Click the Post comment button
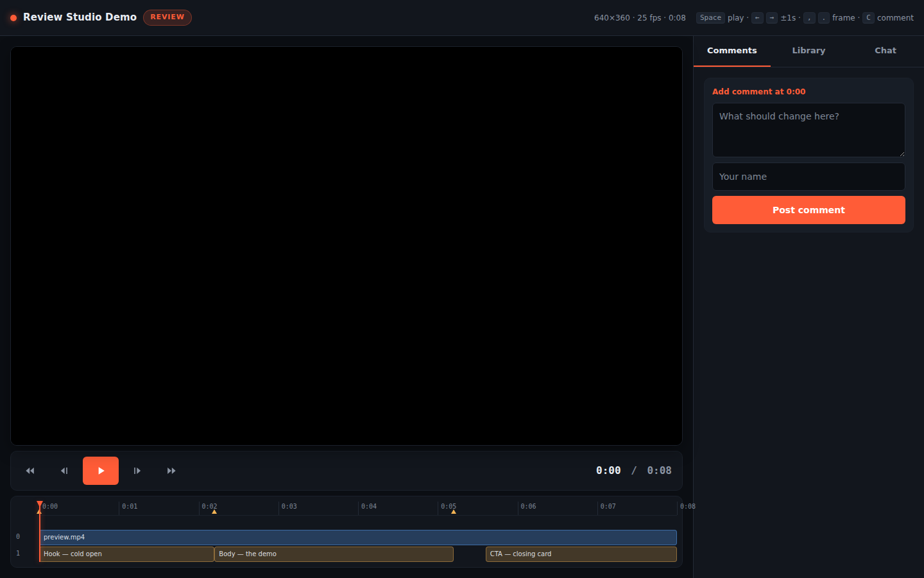 (x=809, y=210)
